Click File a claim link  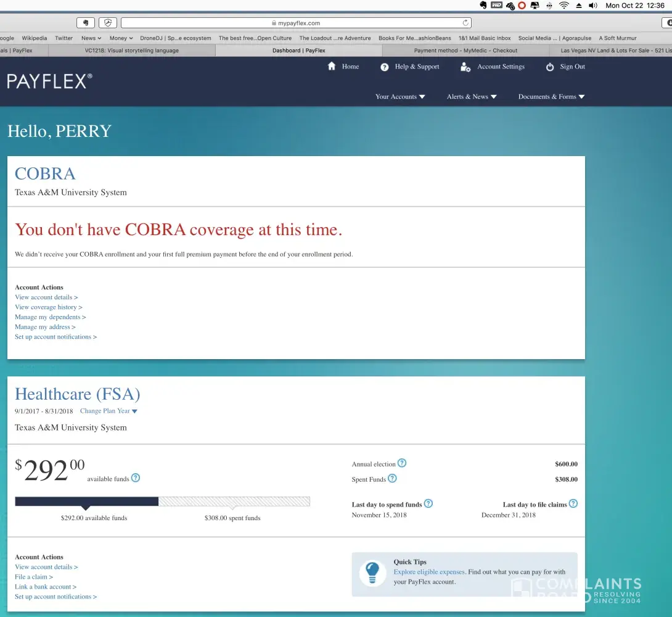point(34,577)
